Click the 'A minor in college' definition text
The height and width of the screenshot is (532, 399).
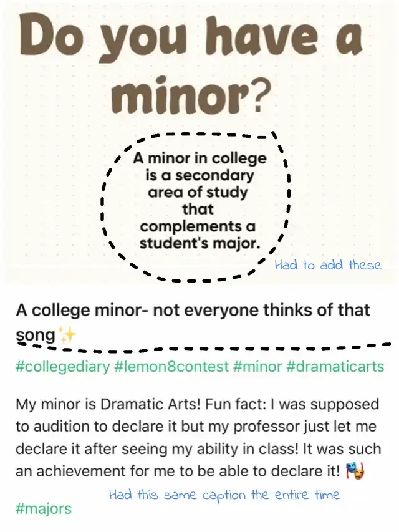[x=199, y=158]
